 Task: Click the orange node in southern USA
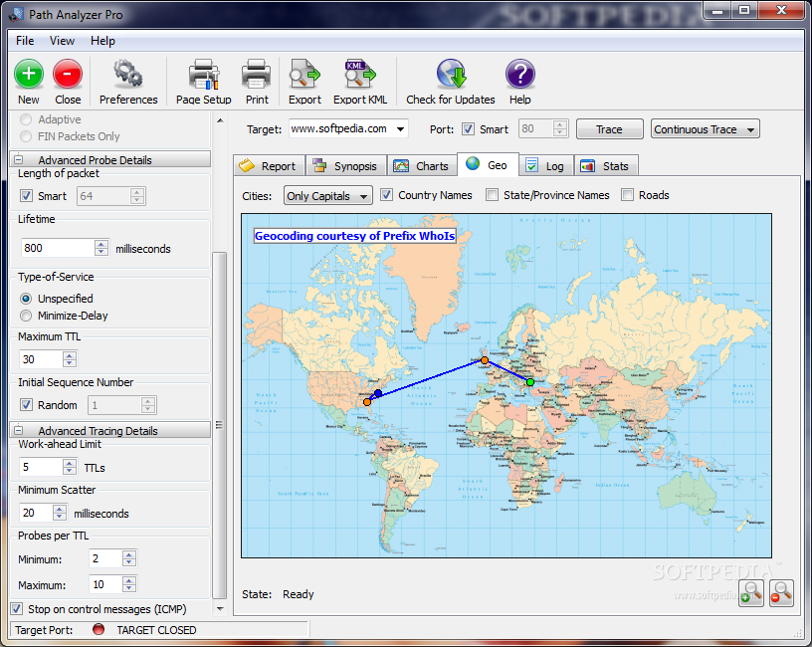[x=367, y=402]
